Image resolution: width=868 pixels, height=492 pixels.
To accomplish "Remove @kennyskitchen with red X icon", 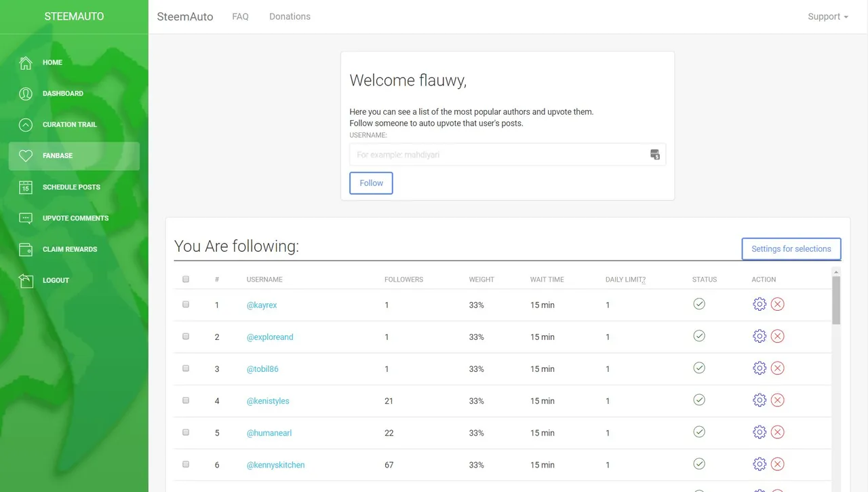I will tap(778, 464).
